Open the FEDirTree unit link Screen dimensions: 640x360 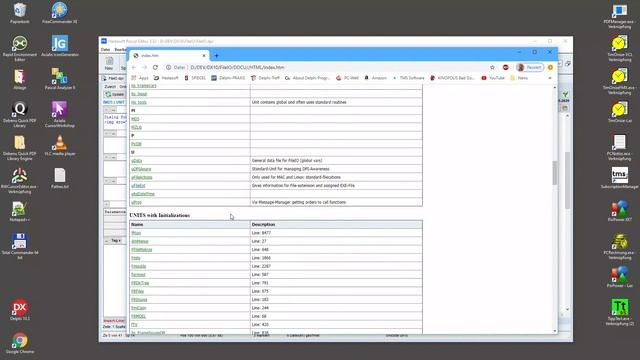140,283
